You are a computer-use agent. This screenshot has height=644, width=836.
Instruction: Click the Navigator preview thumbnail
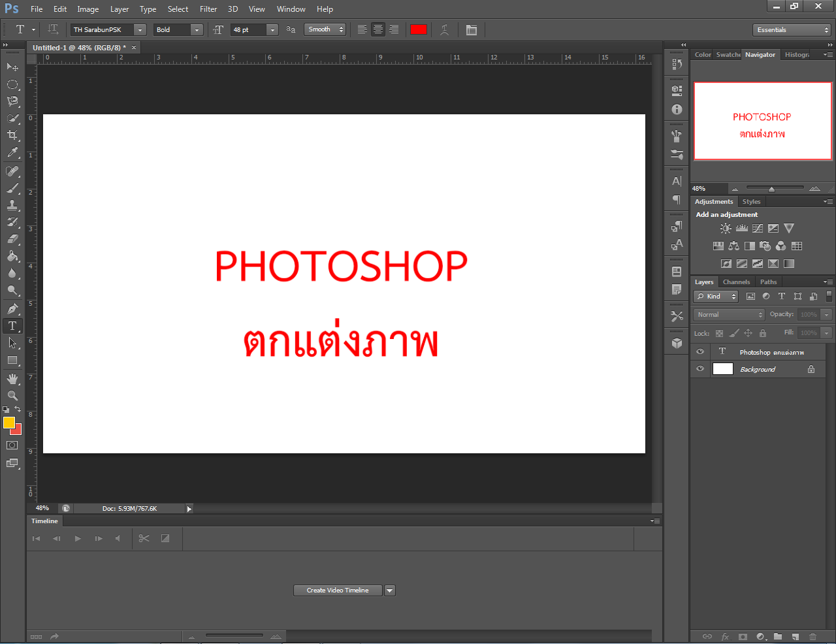pyautogui.click(x=762, y=121)
